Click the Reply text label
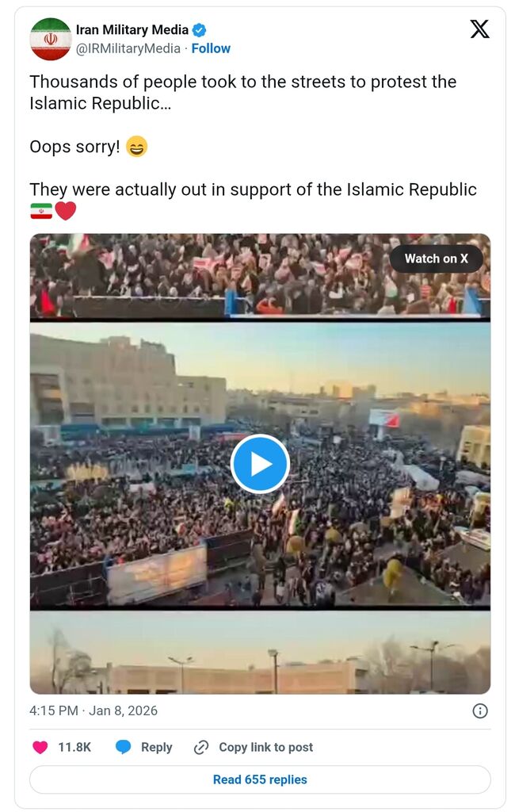Screen dimensions: 515x812 [156, 747]
